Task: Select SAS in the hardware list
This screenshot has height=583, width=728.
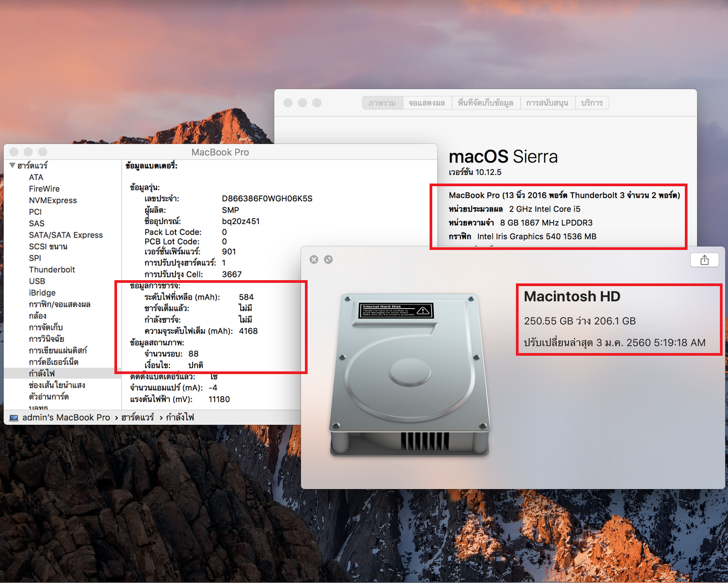Action: tap(37, 223)
